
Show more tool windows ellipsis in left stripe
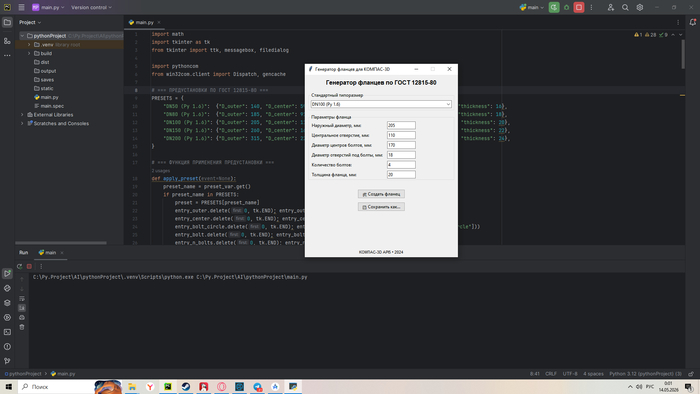7,56
